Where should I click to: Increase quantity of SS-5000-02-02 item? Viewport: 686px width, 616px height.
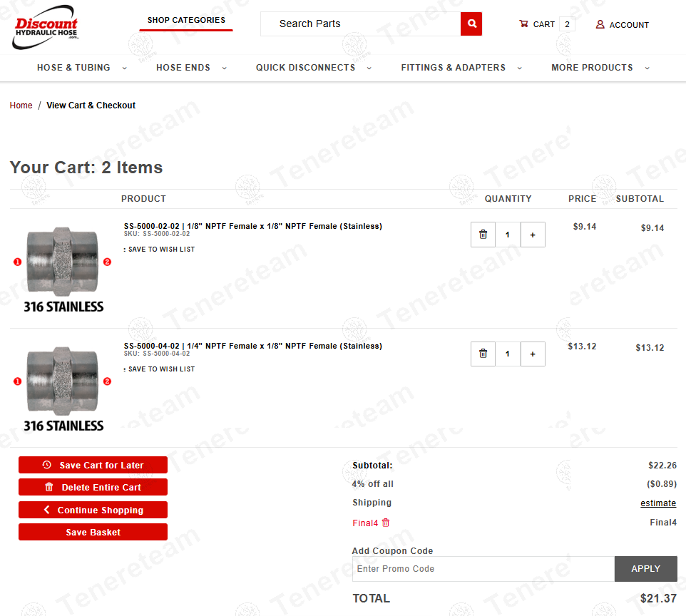[533, 235]
